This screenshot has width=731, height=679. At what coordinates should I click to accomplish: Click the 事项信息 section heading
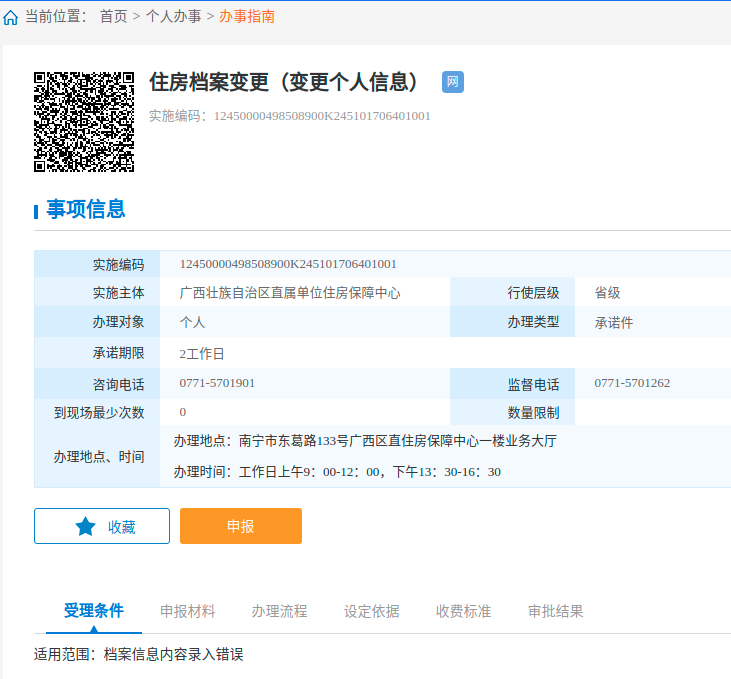[86, 209]
